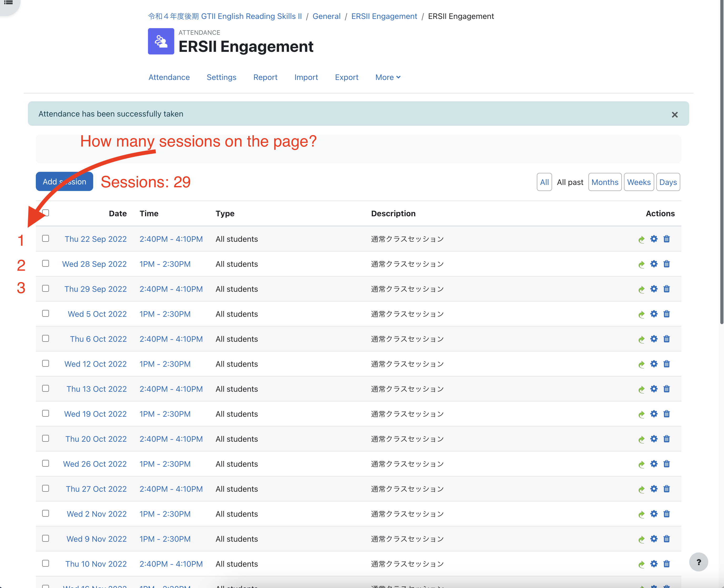Screen dimensions: 724x588
Task: Take attendance for Thu 22 Sep 2022 session
Action: tap(641, 239)
